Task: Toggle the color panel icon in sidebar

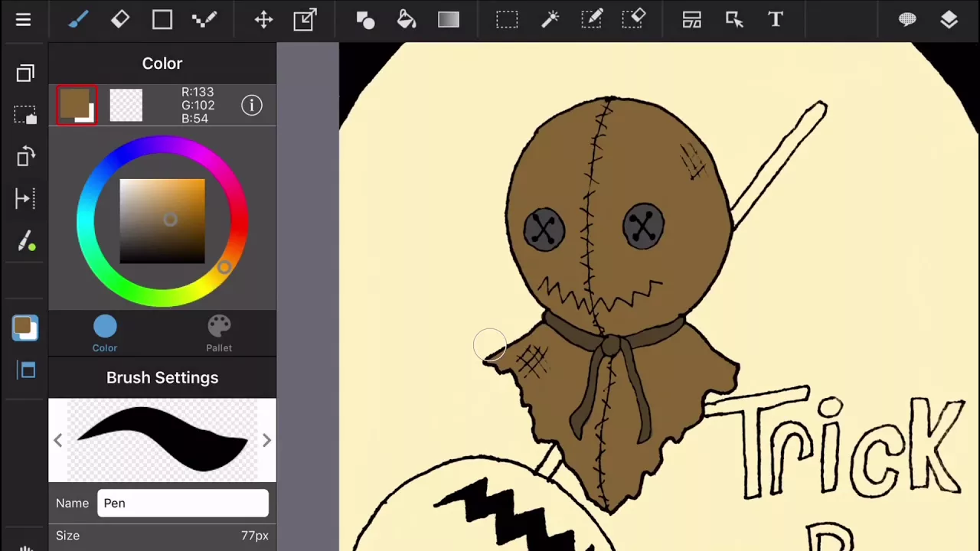Action: coord(25,328)
